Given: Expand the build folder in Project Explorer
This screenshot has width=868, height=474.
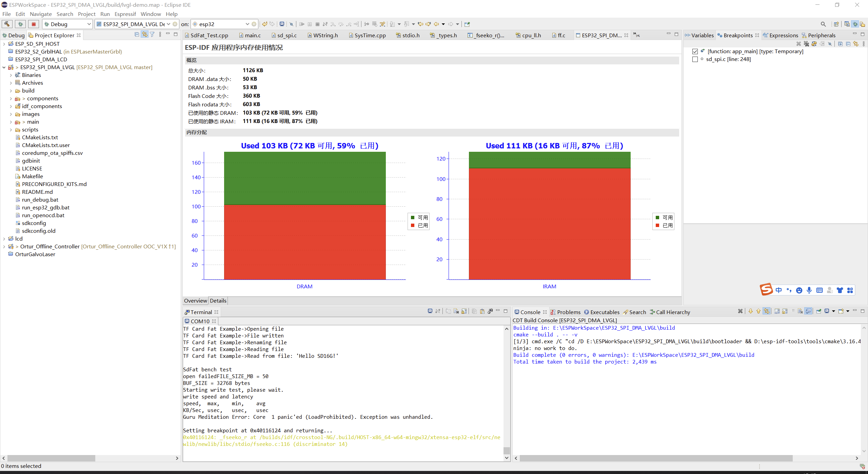Looking at the screenshot, I should [11, 90].
